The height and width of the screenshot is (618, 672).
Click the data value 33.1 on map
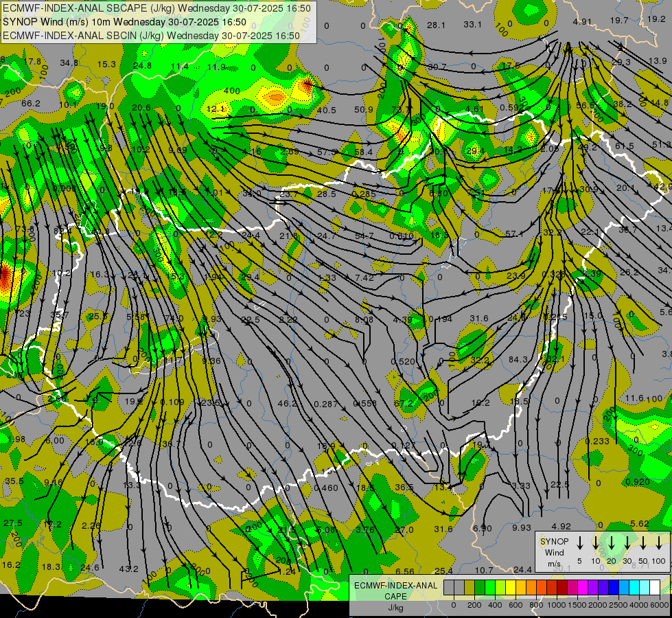(x=473, y=25)
